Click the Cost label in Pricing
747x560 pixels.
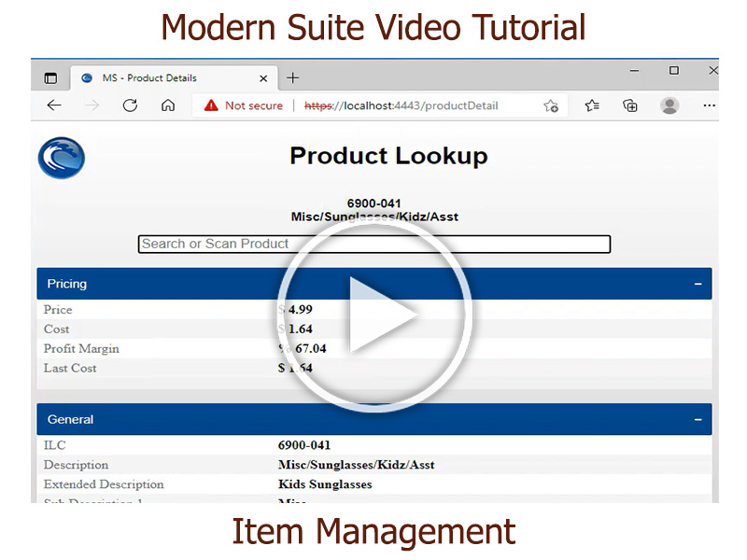pyautogui.click(x=57, y=329)
